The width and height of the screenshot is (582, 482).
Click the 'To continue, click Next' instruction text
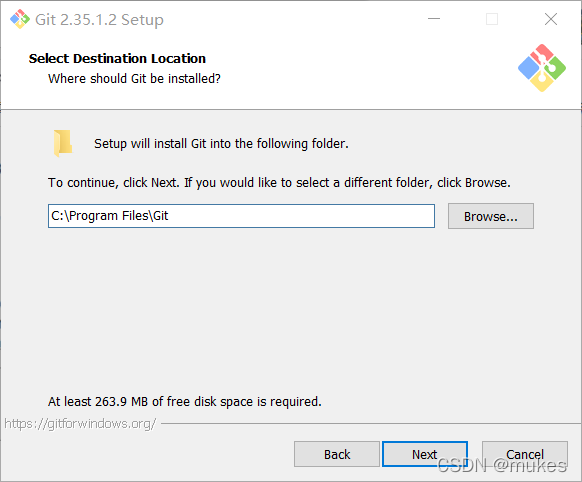coord(279,183)
